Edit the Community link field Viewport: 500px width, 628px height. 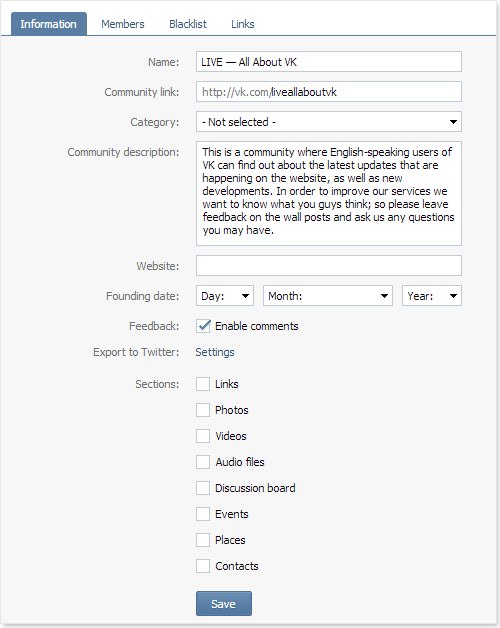[x=329, y=92]
